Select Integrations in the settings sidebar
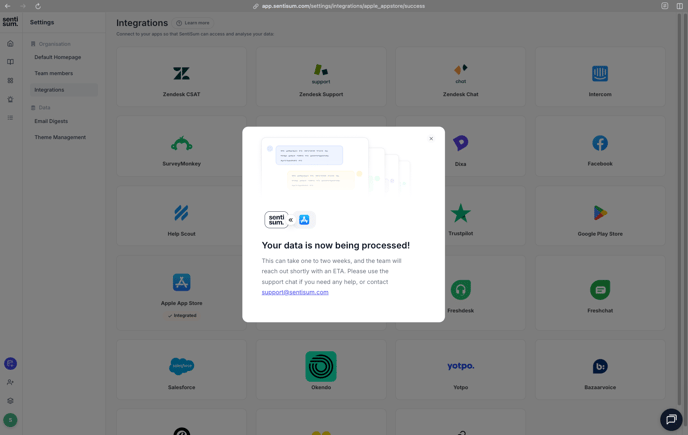The width and height of the screenshot is (688, 435). coord(64,90)
